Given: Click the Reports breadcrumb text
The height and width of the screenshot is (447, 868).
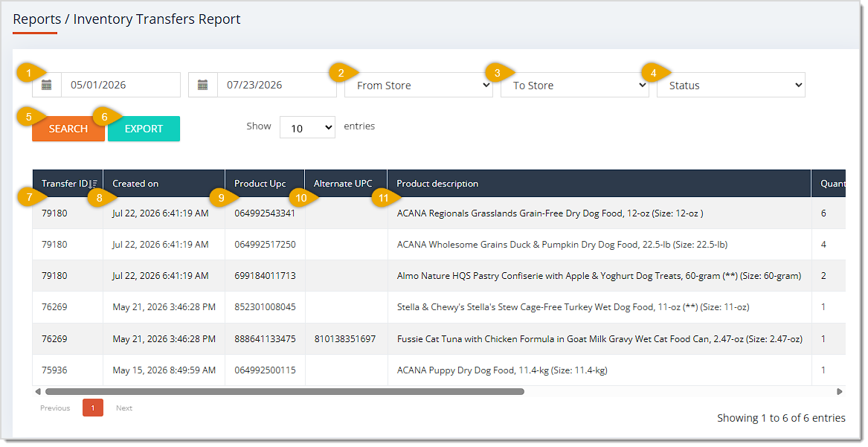Looking at the screenshot, I should (x=37, y=19).
